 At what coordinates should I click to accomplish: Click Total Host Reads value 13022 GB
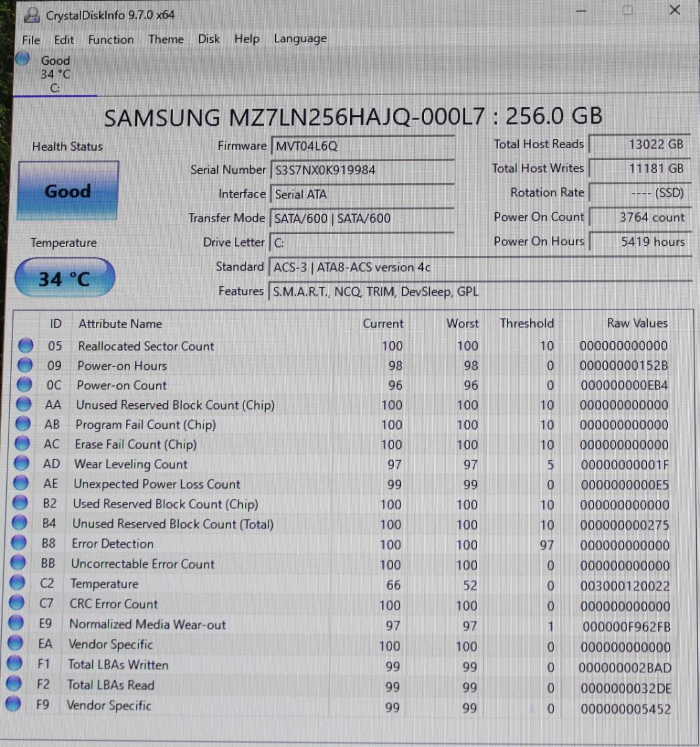tap(640, 144)
